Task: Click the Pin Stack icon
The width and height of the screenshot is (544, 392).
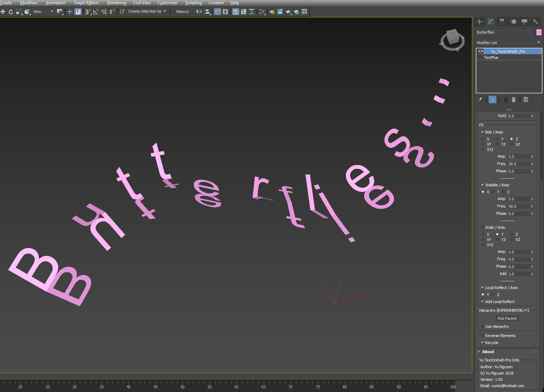Action: (x=480, y=100)
